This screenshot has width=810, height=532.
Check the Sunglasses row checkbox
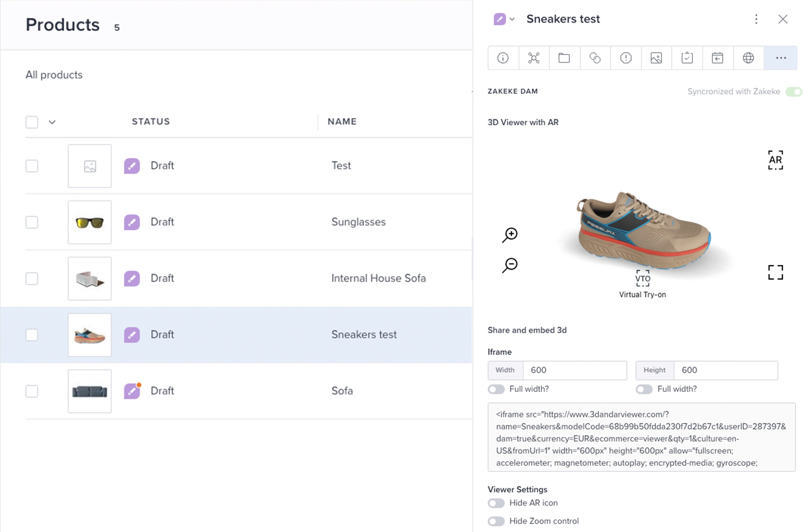pyautogui.click(x=32, y=222)
